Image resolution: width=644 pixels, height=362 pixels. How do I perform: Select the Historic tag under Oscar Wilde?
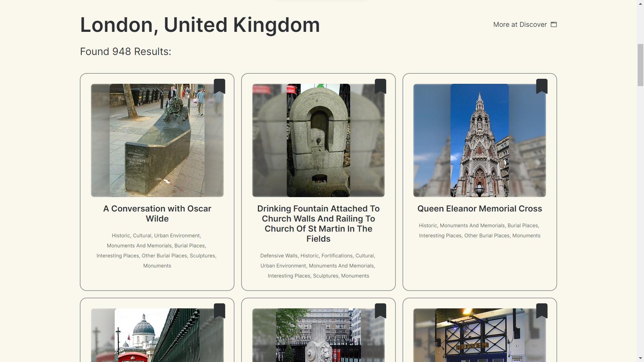(121, 236)
